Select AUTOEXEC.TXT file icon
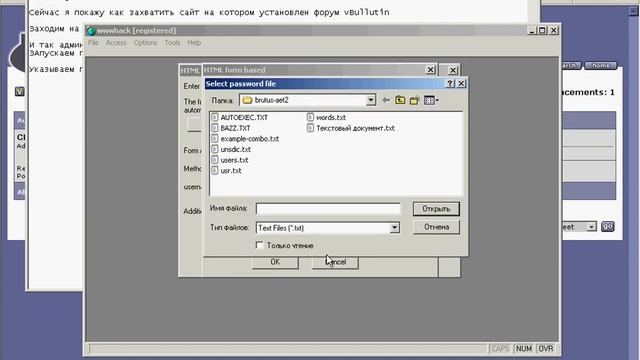Image resolution: width=640 pixels, height=360 pixels. 215,117
